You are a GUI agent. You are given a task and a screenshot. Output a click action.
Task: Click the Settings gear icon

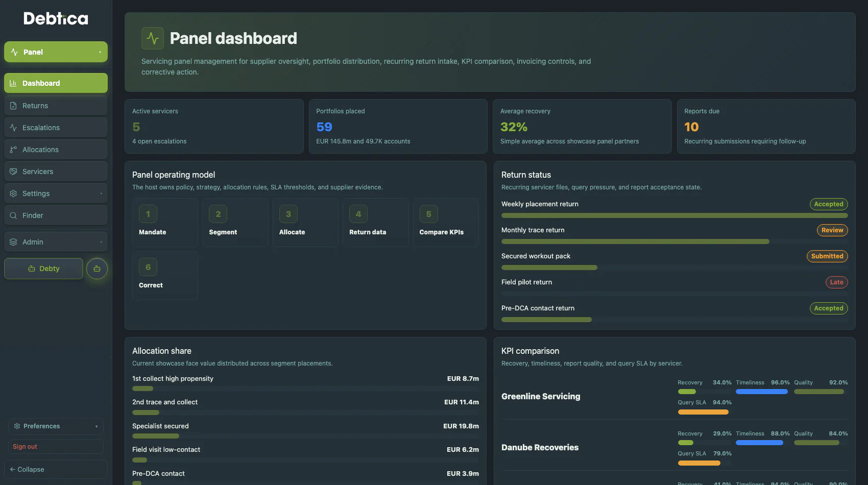(13, 193)
